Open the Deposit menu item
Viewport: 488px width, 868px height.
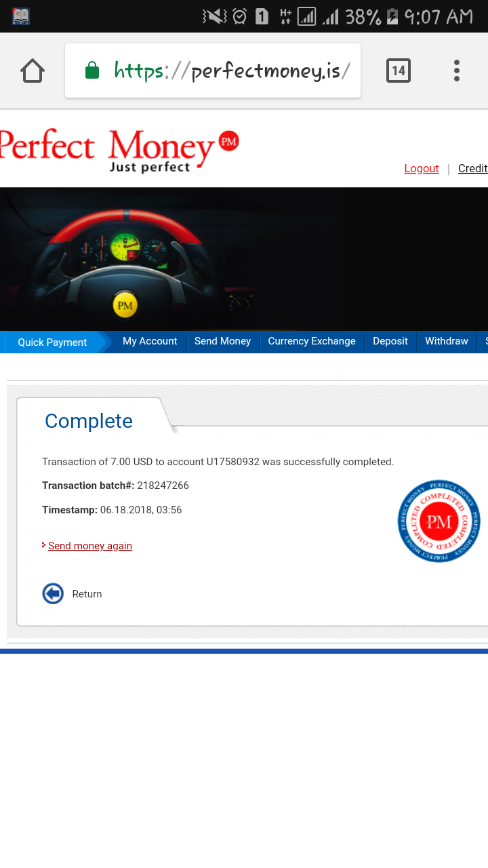point(390,341)
